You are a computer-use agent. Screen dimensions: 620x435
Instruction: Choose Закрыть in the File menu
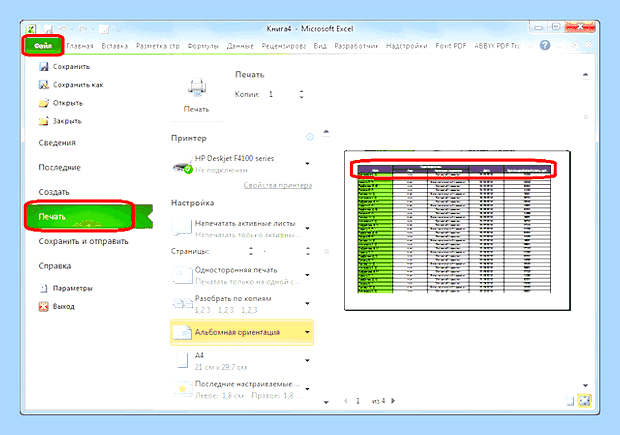tap(67, 121)
